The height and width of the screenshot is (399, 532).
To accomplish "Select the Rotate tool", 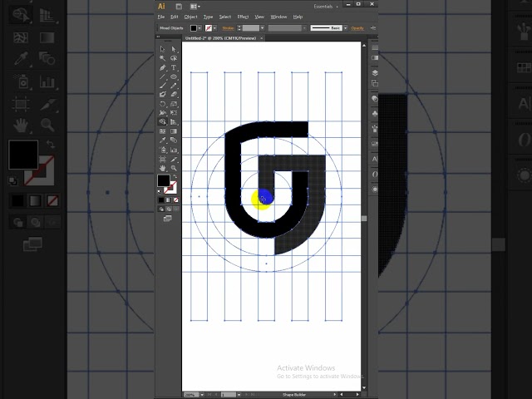I will 163,104.
